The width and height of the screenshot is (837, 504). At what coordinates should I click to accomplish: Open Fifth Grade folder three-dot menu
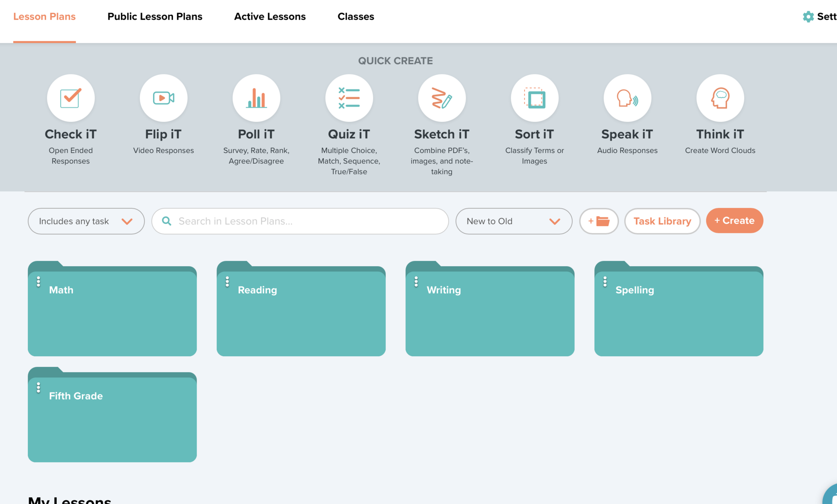point(38,388)
